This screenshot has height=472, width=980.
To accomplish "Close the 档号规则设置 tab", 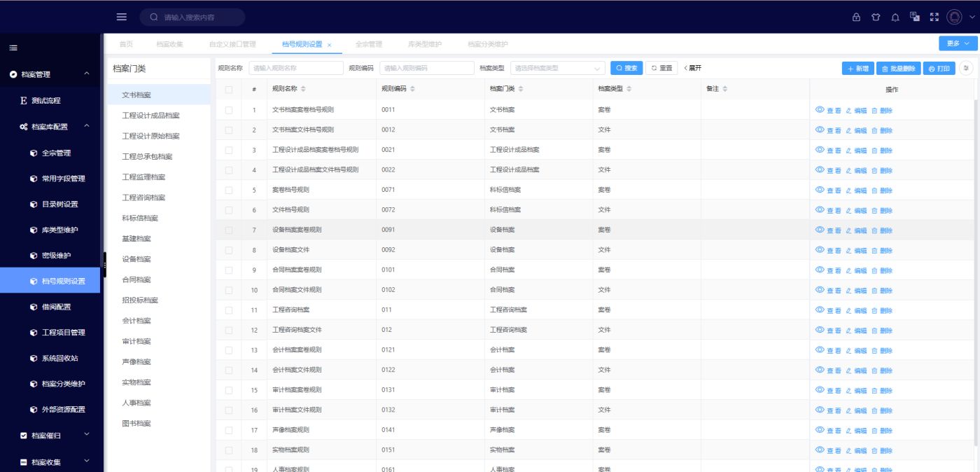I will point(329,45).
